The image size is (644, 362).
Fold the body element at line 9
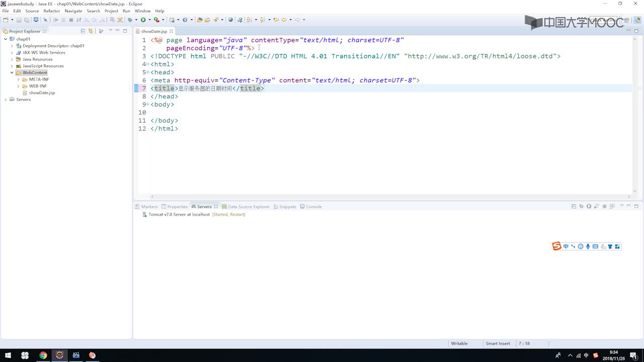tap(147, 105)
